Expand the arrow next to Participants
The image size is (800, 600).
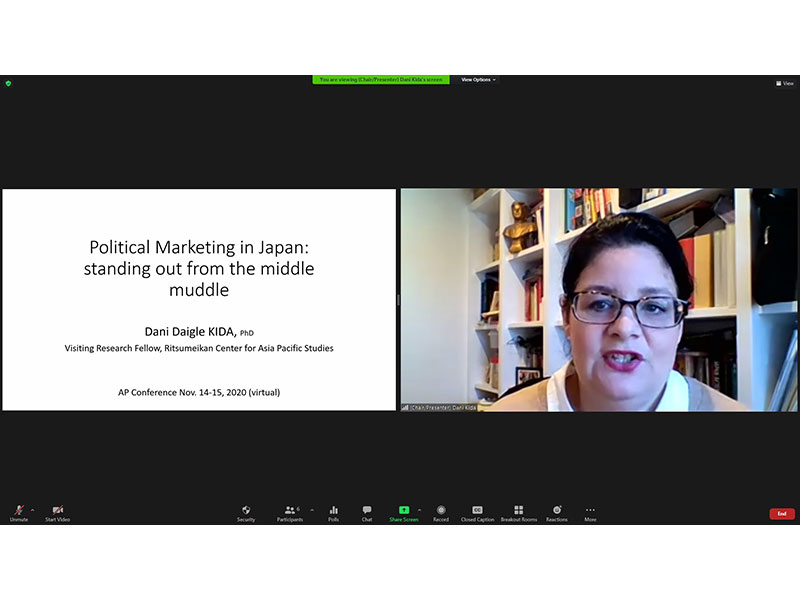tap(311, 509)
